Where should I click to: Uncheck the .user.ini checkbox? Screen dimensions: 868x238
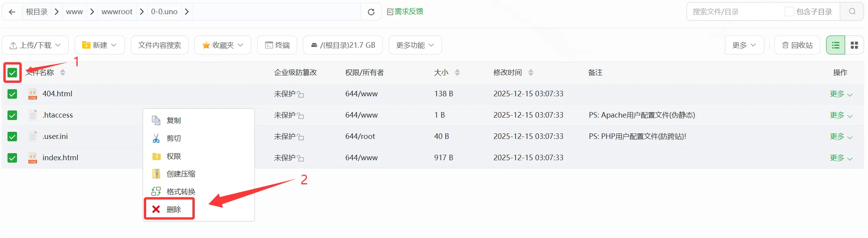click(x=12, y=137)
